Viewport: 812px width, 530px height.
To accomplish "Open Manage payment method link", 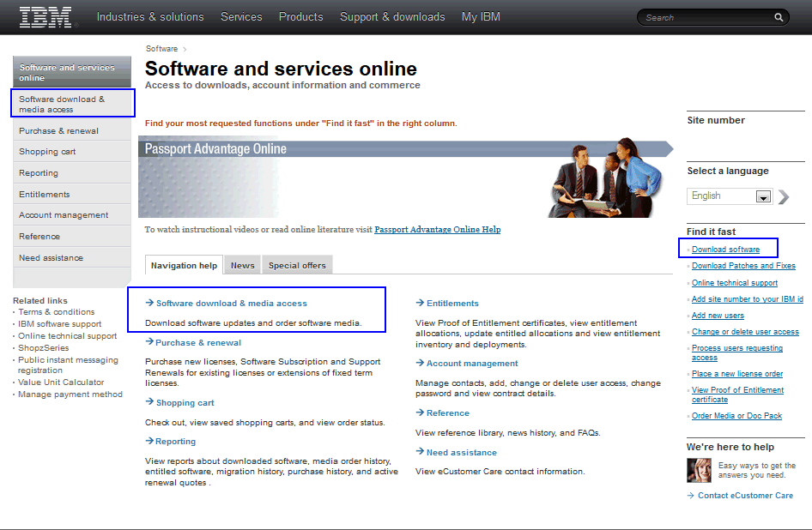I will tap(70, 394).
